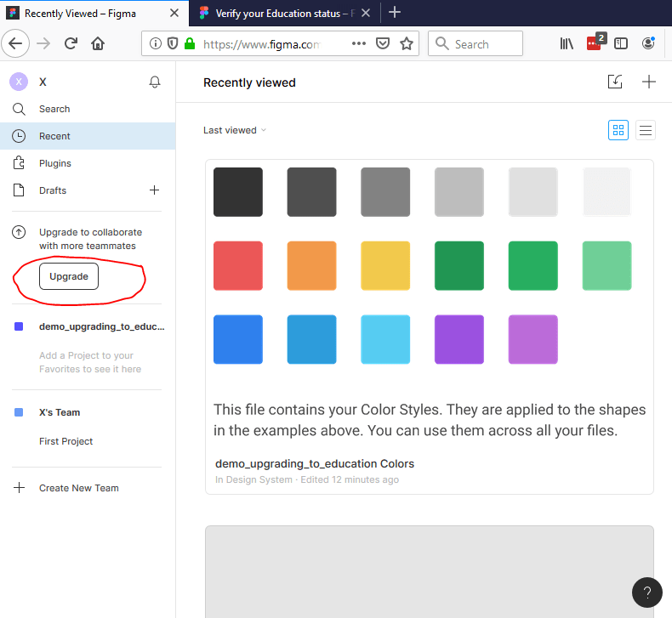Open the Firefox library icon

click(x=567, y=43)
